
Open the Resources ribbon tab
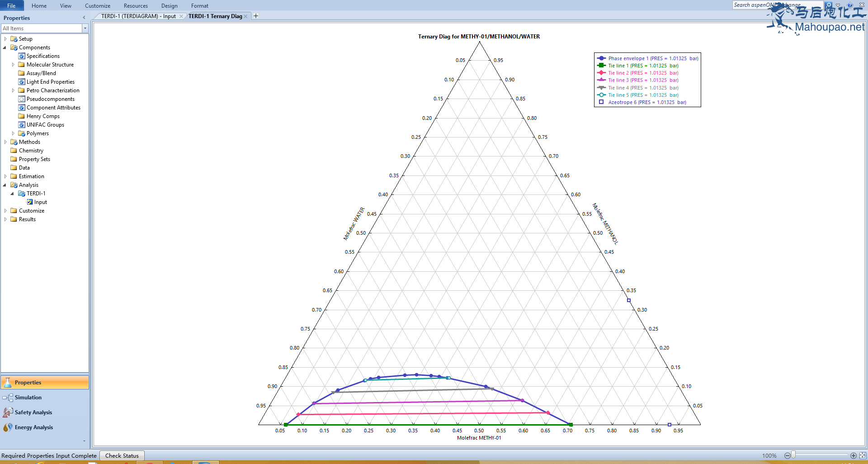click(136, 5)
